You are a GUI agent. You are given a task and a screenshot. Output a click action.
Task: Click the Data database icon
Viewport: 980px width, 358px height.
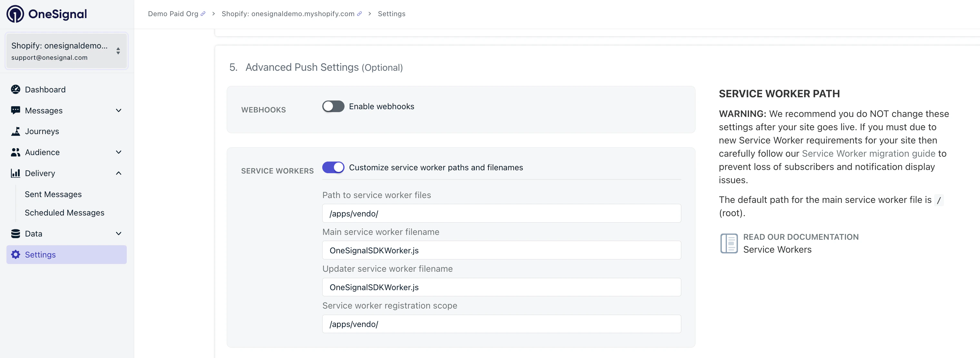coord(15,234)
